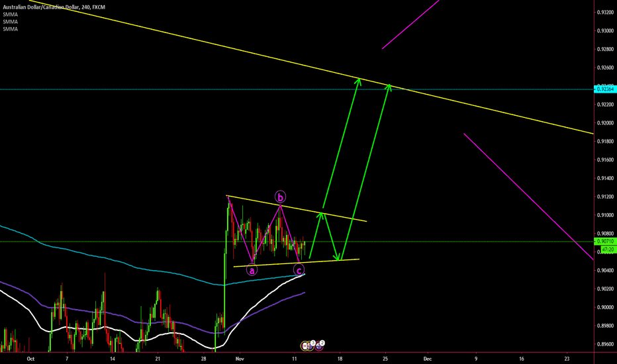Click the Dec date label

click(x=428, y=359)
